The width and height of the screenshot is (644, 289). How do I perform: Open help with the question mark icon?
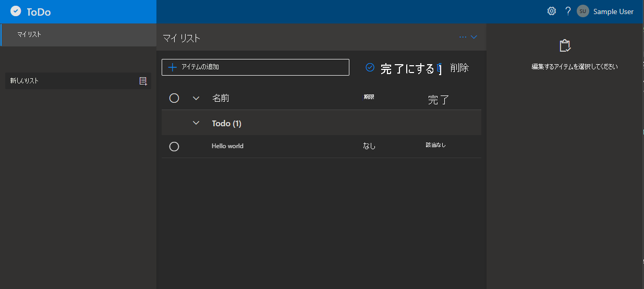(568, 11)
